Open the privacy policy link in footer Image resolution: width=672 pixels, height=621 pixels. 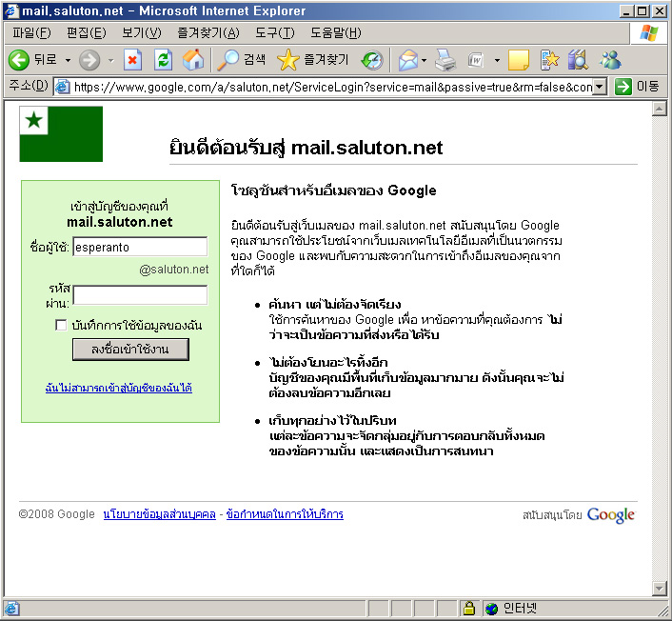[159, 513]
